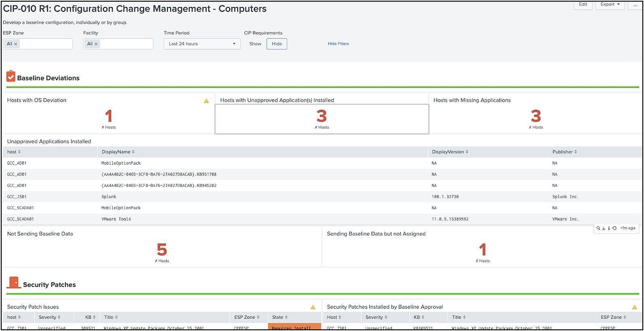
Task: Click 'Splunk Inc.' publisher cell
Action: (x=565, y=196)
